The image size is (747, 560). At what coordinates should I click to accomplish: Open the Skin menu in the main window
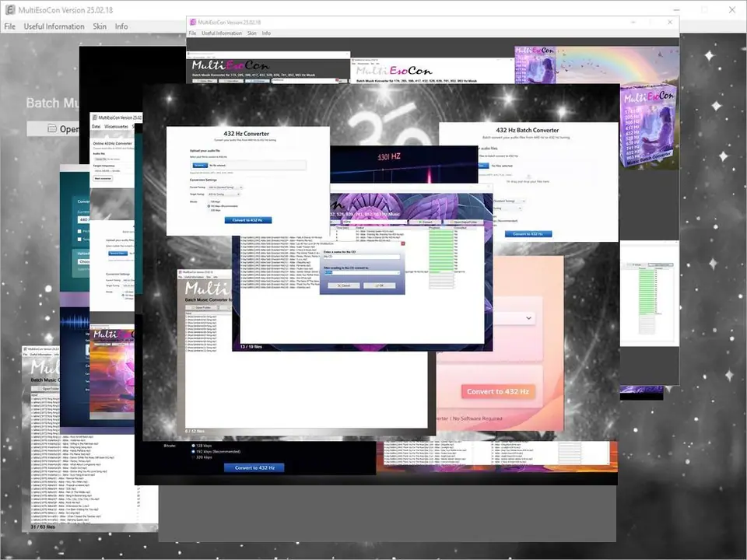click(100, 26)
